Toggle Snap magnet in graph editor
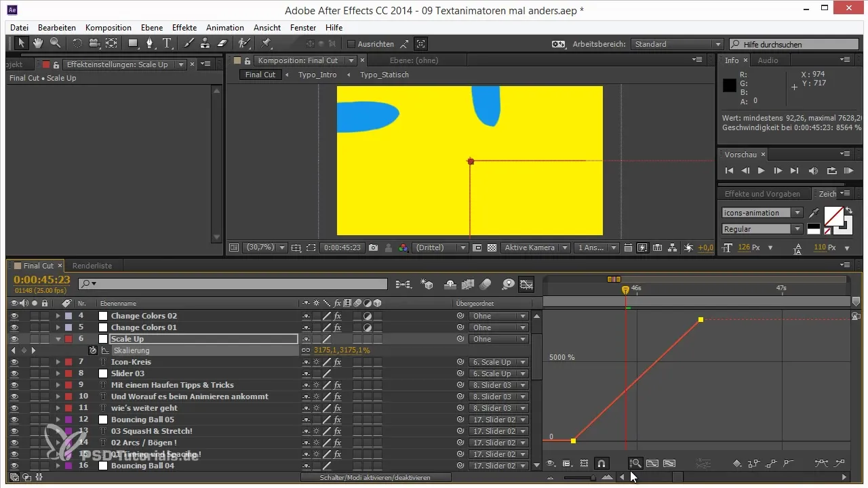 pos(601,464)
